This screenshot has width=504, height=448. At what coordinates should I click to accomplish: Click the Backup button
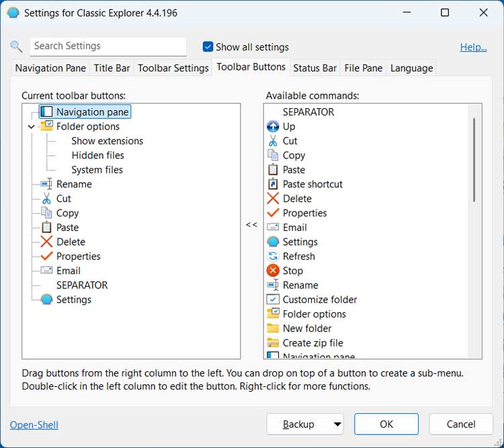[298, 424]
